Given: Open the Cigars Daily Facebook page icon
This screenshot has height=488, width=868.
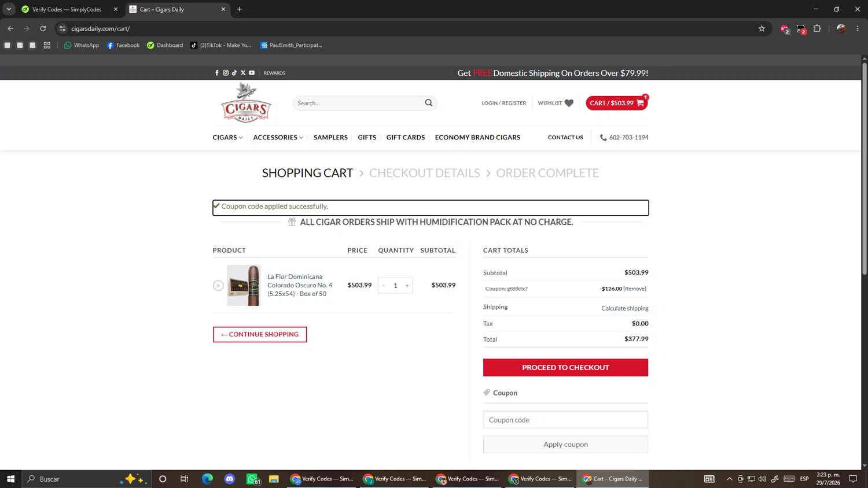Looking at the screenshot, I should (217, 73).
